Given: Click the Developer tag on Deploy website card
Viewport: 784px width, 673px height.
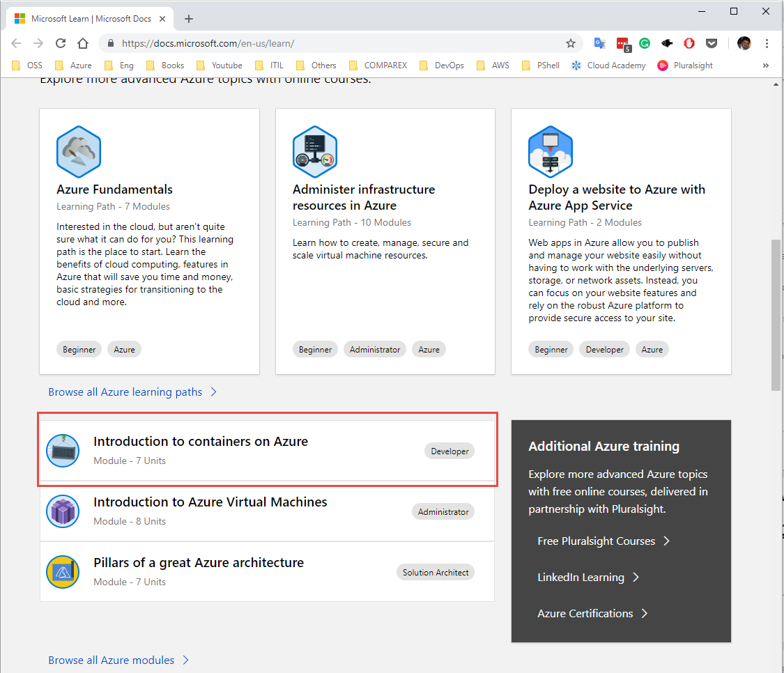Looking at the screenshot, I should click(604, 350).
